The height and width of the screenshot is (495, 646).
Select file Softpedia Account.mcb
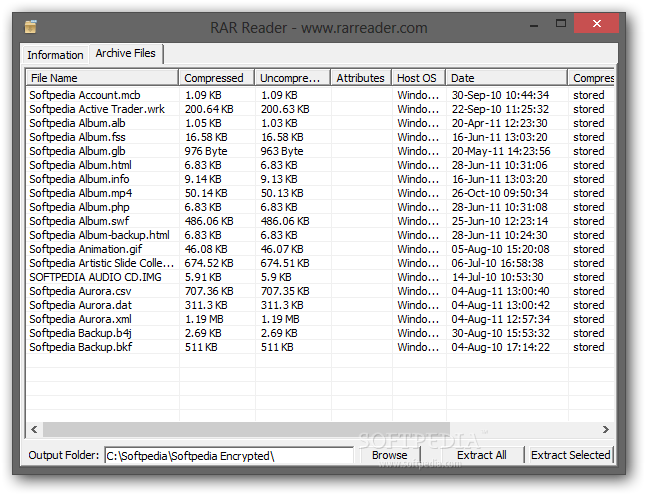[x=85, y=95]
